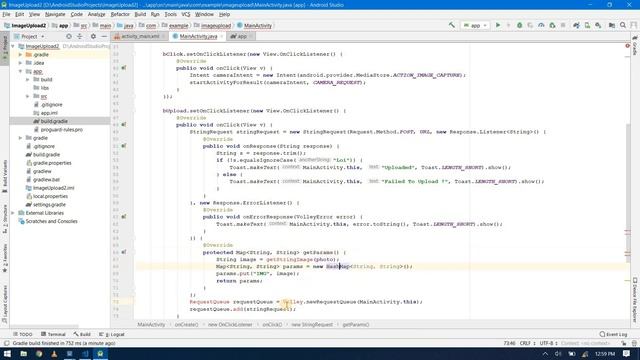Click the UTF-8 encoding in the status bar
The height and width of the screenshot is (360, 640).
[x=548, y=343]
